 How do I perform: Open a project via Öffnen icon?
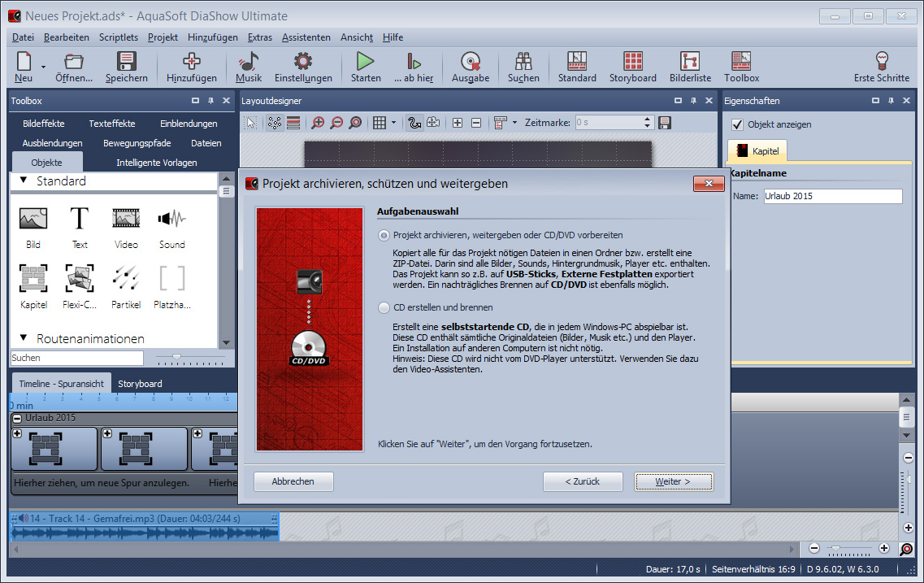pyautogui.click(x=74, y=67)
